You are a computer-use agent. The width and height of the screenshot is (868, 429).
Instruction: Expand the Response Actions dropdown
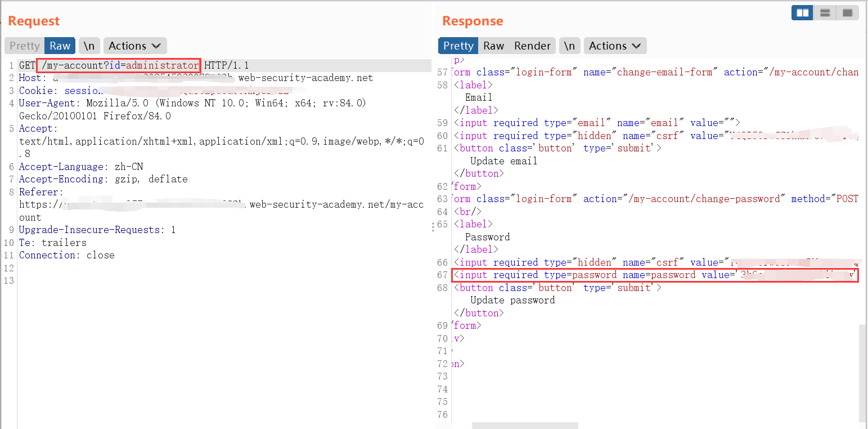pyautogui.click(x=615, y=46)
